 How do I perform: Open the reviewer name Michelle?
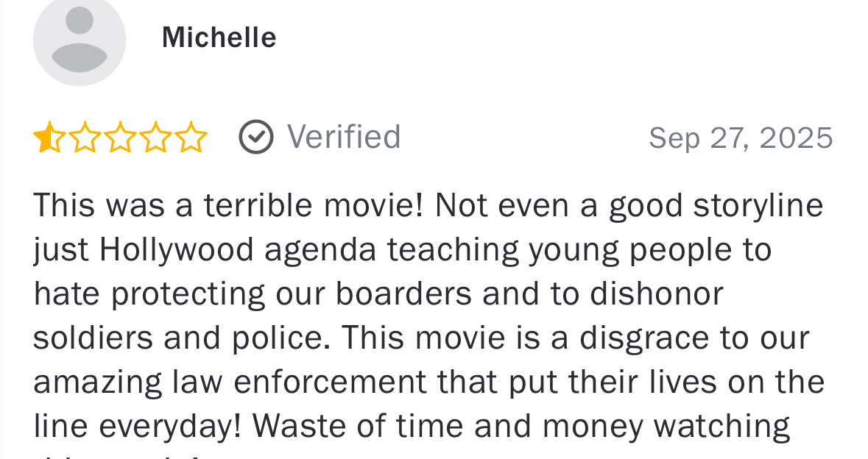click(x=219, y=38)
